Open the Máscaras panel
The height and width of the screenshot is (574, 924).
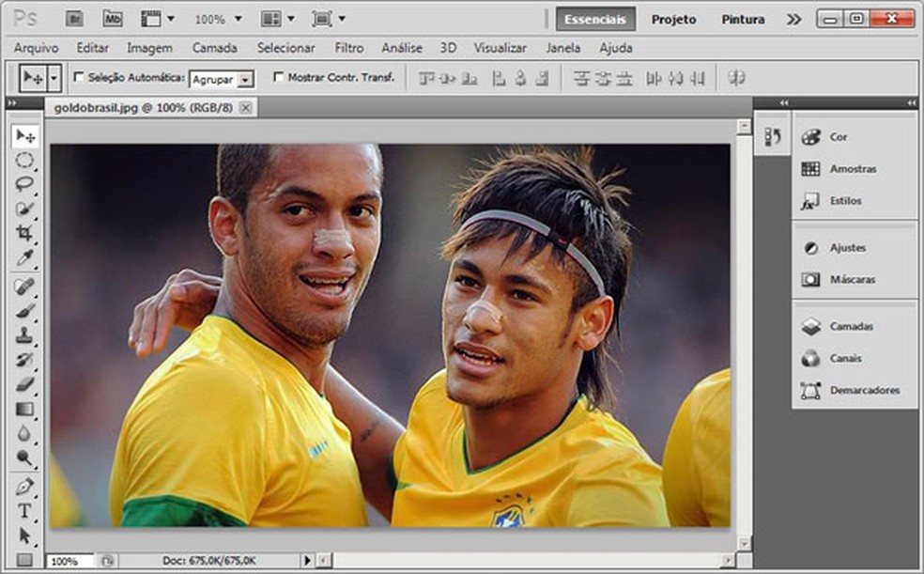pyautogui.click(x=852, y=280)
